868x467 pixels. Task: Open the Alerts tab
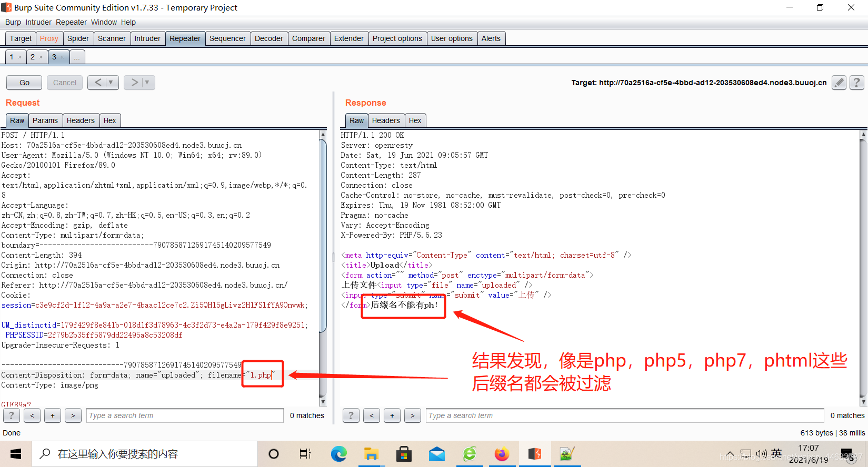click(491, 38)
